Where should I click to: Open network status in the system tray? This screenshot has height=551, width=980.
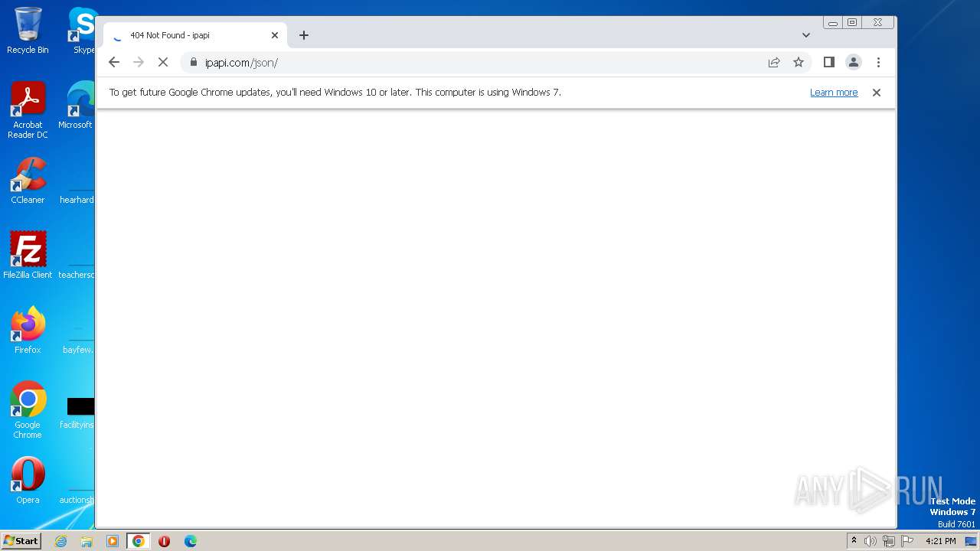(889, 541)
